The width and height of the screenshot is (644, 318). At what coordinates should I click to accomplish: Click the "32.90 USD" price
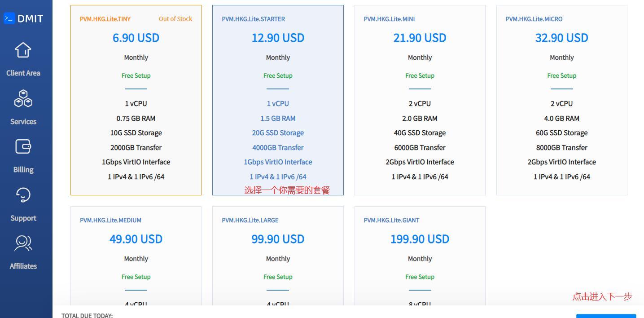[562, 38]
